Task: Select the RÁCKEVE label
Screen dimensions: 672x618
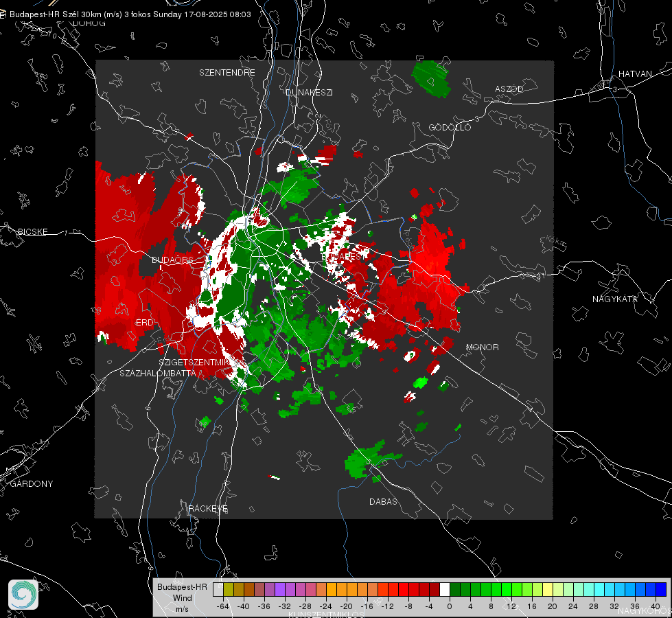Action: 208,508
